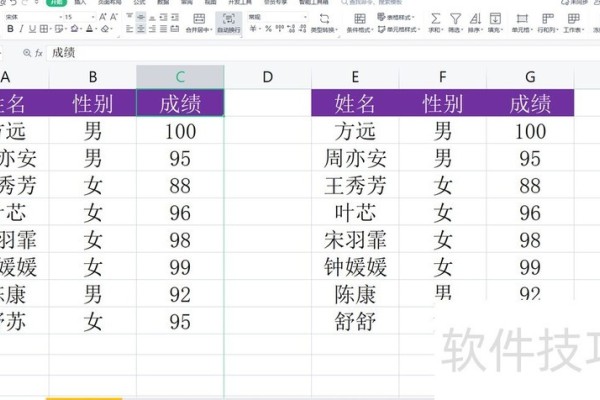The height and width of the screenshot is (400, 600).
Task: Align cell content to bottom
Action: pos(152,17)
